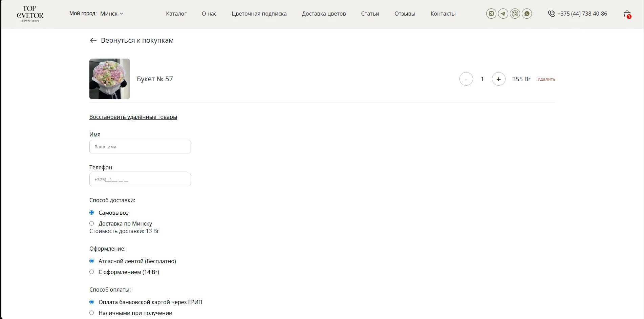644x319 pixels.
Task: Open Контакты page
Action: [443, 14]
